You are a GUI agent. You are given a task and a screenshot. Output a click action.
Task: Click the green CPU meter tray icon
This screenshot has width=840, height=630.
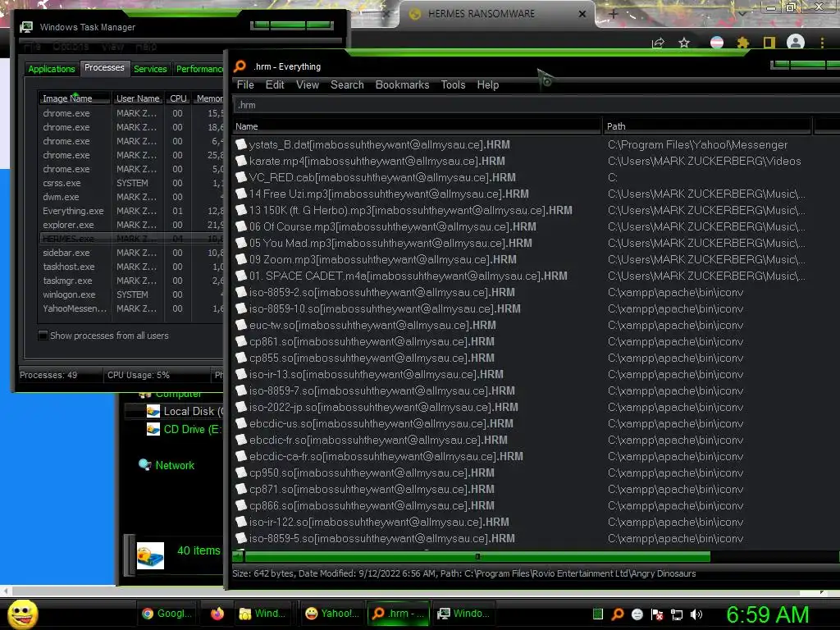point(598,614)
